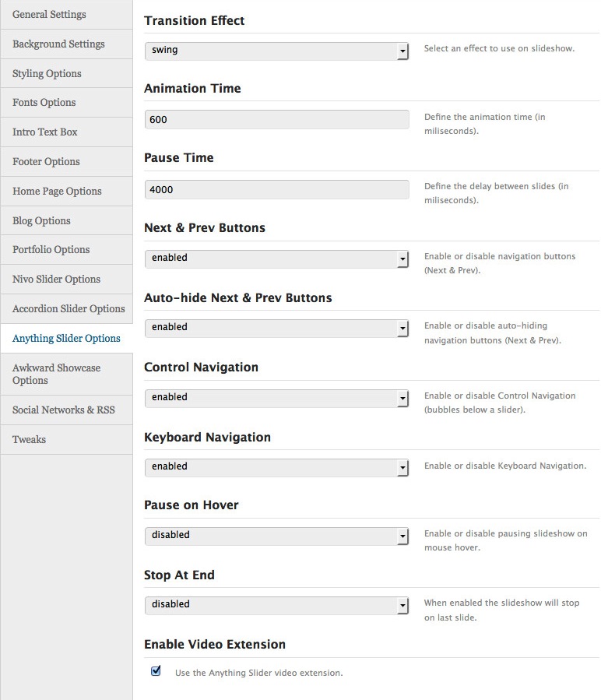Image resolution: width=601 pixels, height=700 pixels.
Task: Uncheck the Anything Slider video extension checkbox
Action: coord(156,670)
